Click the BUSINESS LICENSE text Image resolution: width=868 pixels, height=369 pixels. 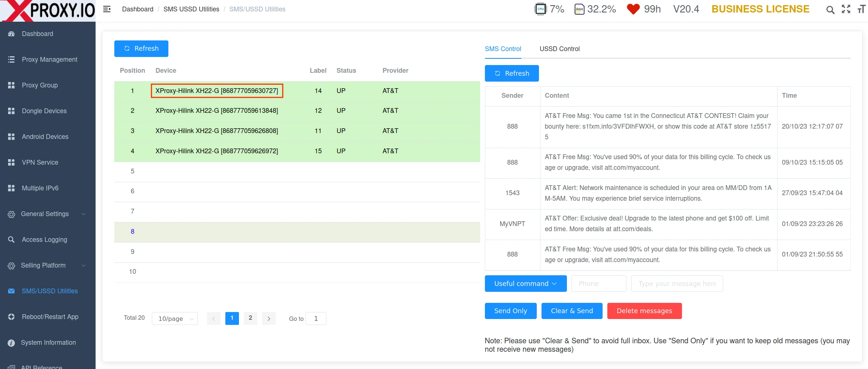[x=760, y=9]
